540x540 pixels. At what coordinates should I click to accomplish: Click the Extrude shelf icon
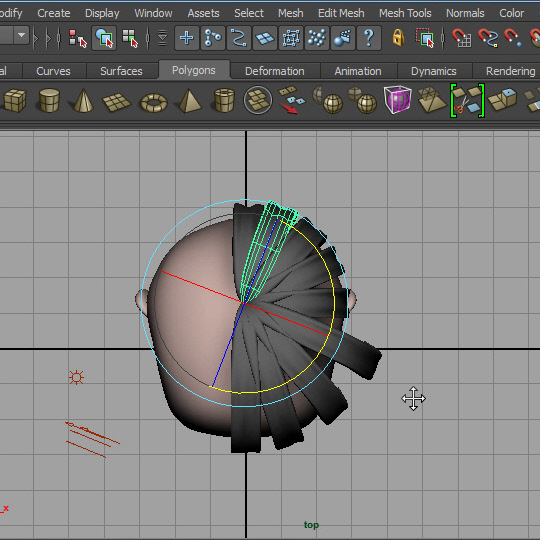pyautogui.click(x=502, y=100)
